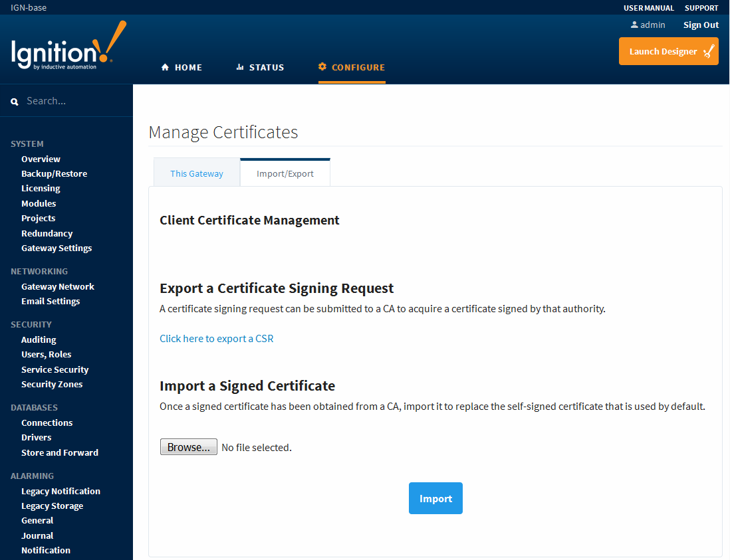Open the User Manual
The image size is (730, 560).
(648, 7)
